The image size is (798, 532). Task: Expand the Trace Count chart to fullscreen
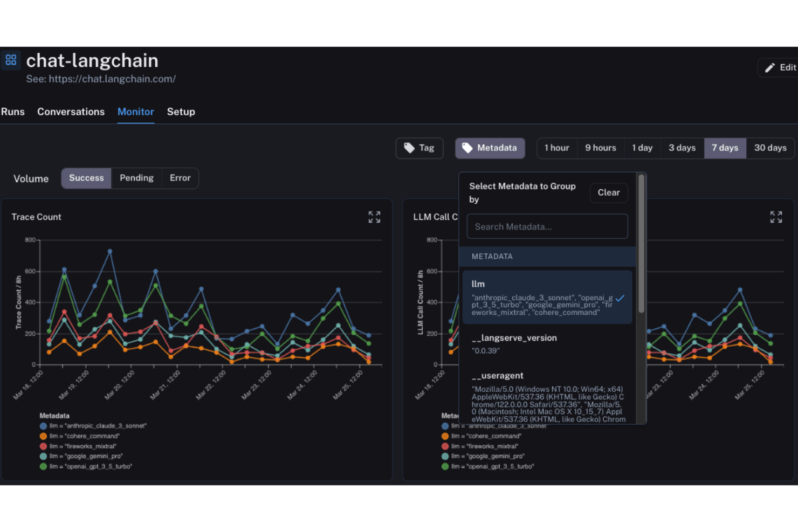(x=374, y=217)
